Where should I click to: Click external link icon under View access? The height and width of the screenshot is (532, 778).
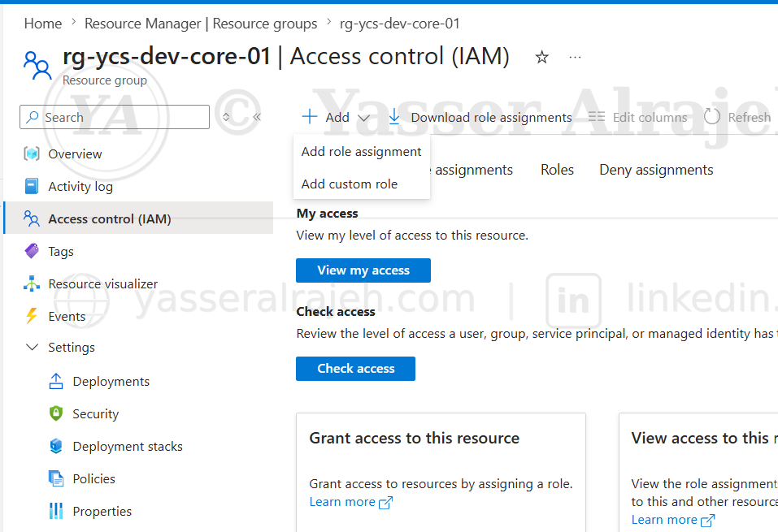707,521
